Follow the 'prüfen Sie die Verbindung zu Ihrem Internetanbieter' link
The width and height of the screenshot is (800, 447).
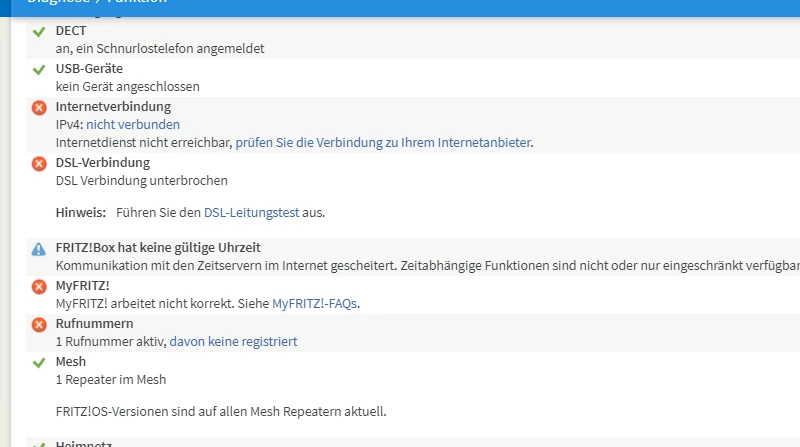click(x=383, y=143)
